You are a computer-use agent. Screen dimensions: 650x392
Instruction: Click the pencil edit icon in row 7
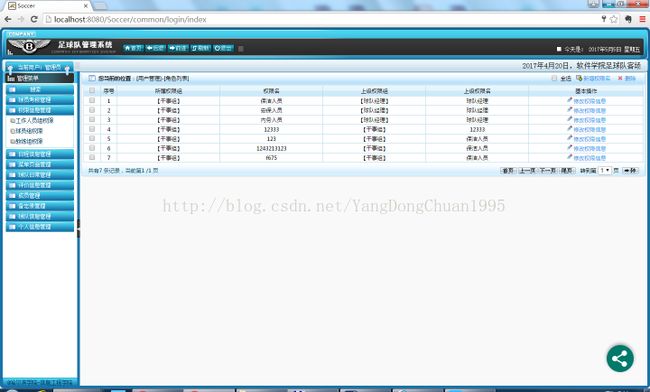click(x=570, y=157)
